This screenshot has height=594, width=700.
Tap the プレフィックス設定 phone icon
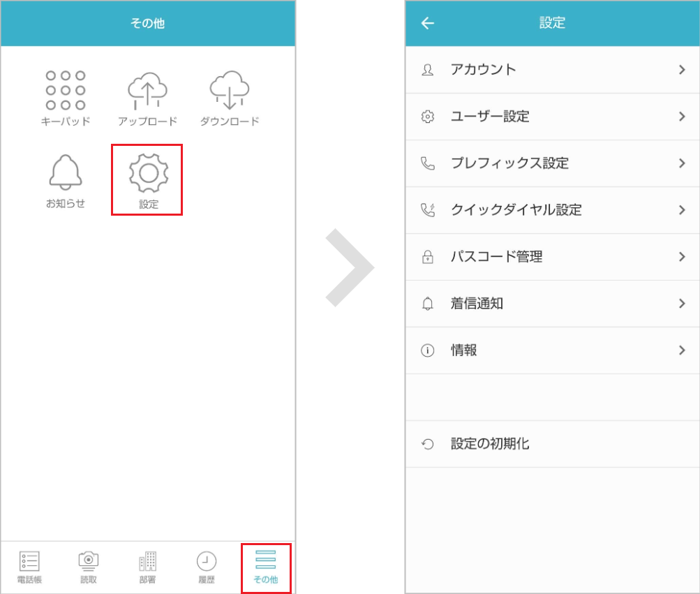pyautogui.click(x=428, y=163)
